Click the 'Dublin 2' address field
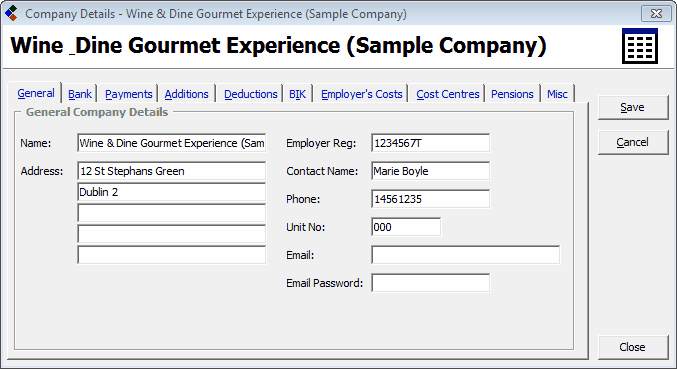Image resolution: width=677 pixels, height=369 pixels. pyautogui.click(x=172, y=192)
